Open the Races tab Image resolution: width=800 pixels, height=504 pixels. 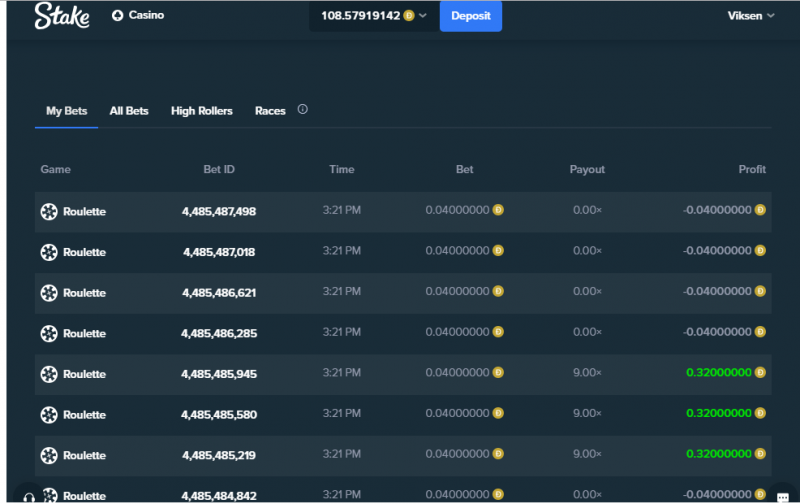270,111
